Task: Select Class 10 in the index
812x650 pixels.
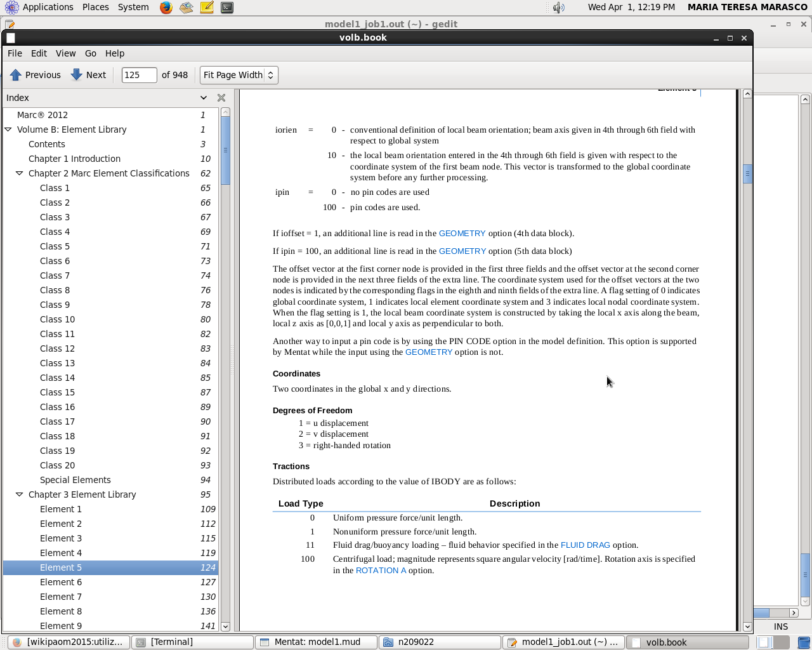Action: tap(111, 319)
